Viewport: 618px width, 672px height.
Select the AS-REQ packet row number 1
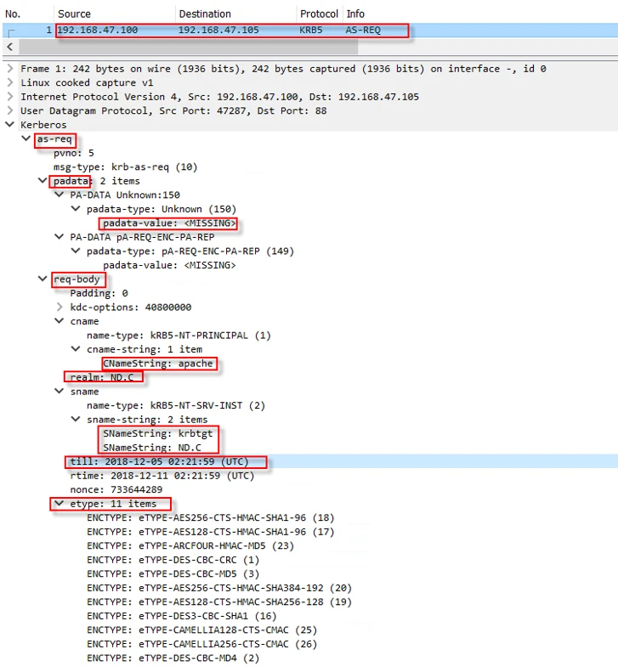click(230, 30)
